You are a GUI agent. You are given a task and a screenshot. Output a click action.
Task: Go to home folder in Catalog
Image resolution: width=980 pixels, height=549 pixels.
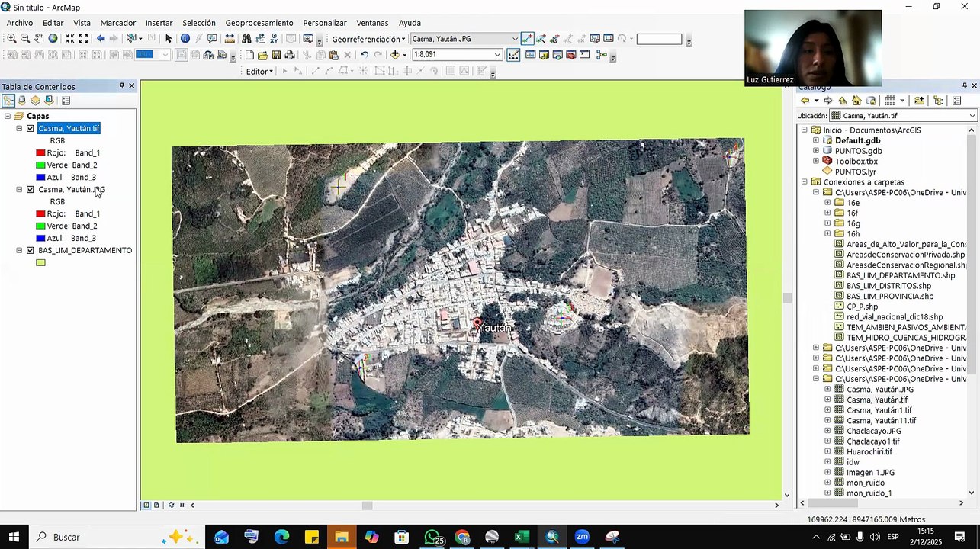tap(856, 101)
